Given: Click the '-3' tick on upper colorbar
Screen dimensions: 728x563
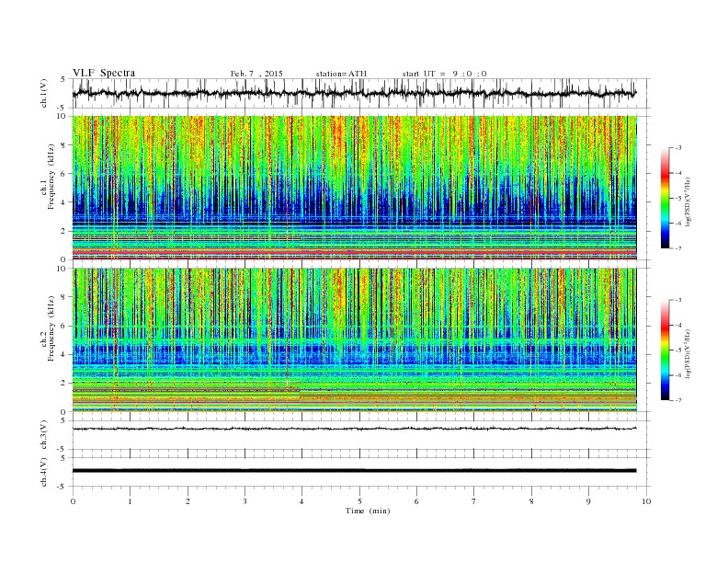Looking at the screenshot, I should [x=678, y=148].
